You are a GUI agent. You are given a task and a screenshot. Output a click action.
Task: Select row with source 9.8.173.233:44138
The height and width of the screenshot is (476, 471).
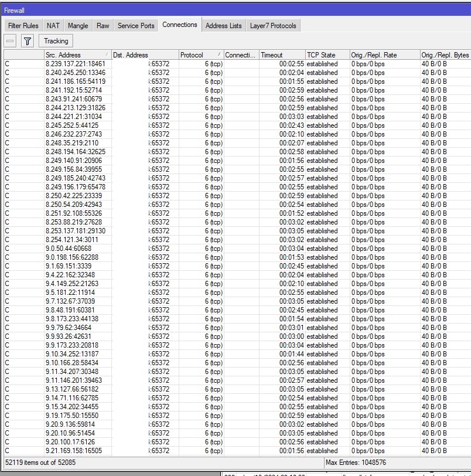pyautogui.click(x=237, y=319)
